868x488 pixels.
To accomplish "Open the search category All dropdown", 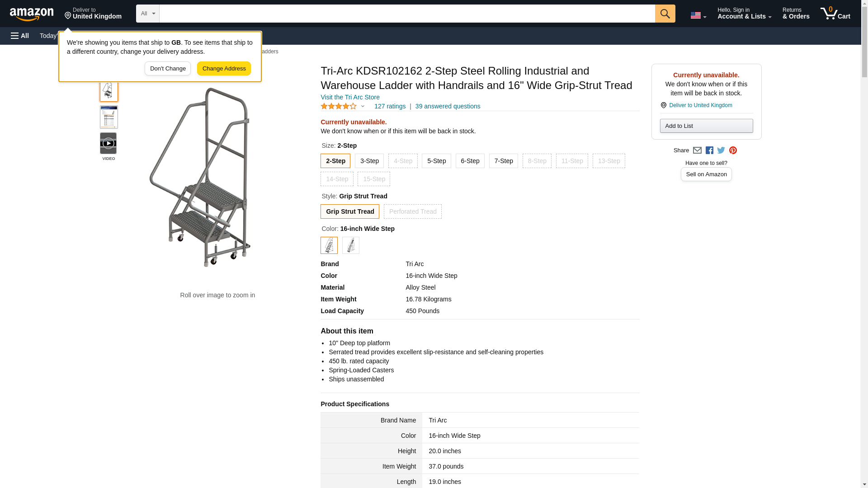I will pos(148,14).
